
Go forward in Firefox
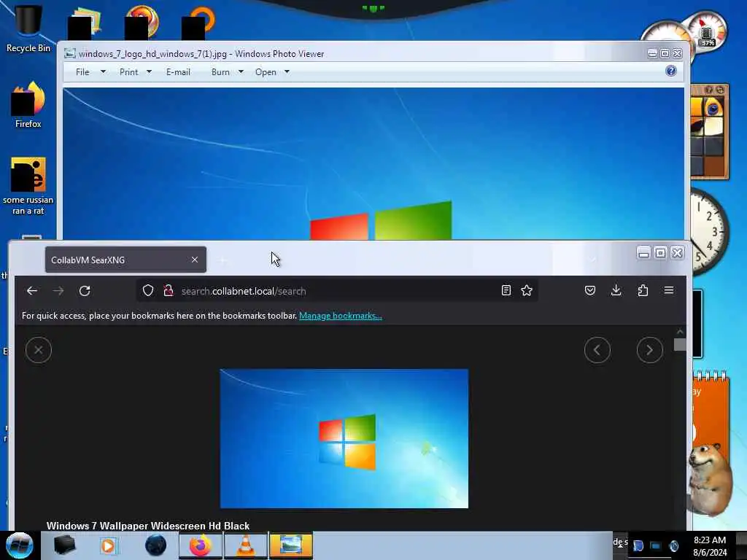(58, 290)
